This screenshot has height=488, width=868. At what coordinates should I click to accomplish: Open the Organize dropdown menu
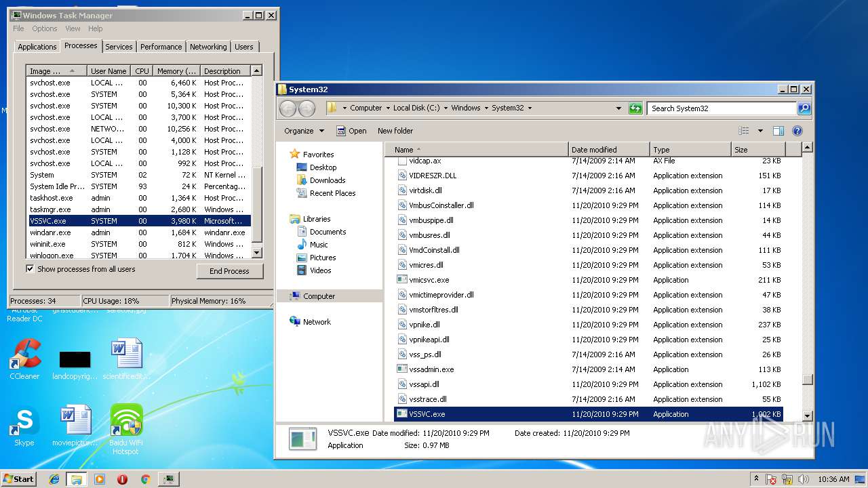click(304, 131)
